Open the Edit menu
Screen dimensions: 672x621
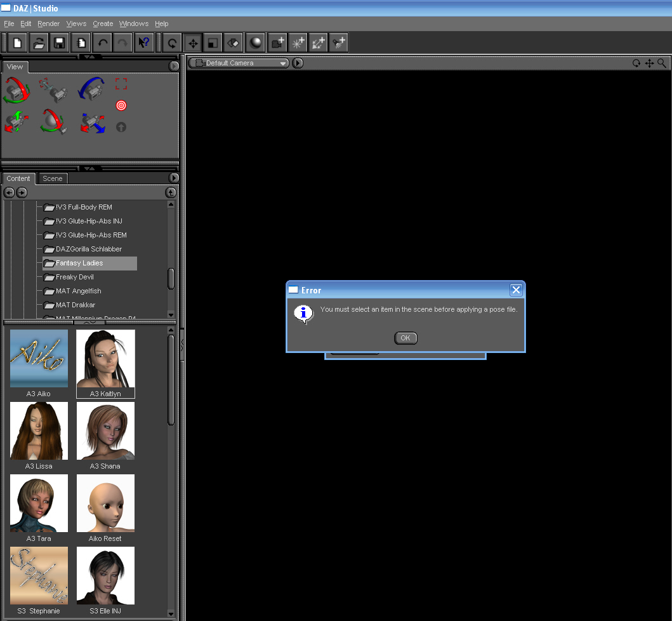26,23
